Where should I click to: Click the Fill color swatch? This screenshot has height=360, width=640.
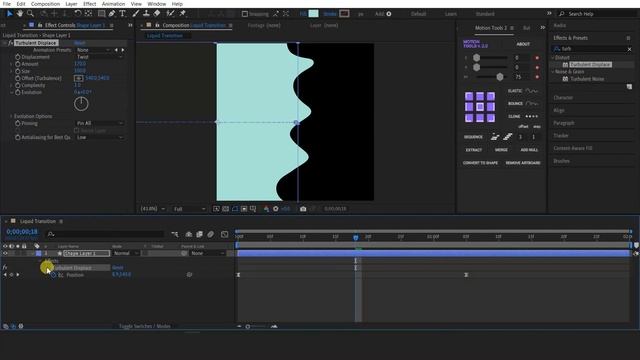(x=313, y=13)
